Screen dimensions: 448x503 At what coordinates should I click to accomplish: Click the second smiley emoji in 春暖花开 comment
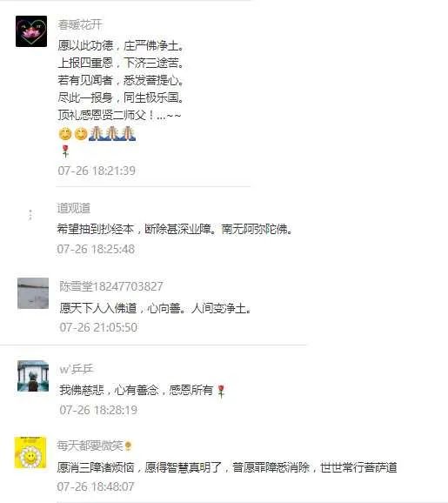click(x=81, y=134)
